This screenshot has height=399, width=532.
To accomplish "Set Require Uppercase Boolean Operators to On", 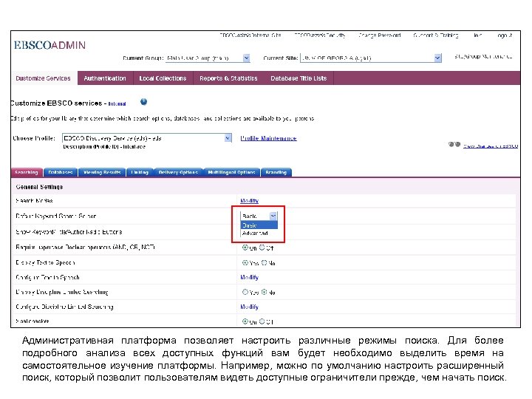I will coord(245,248).
